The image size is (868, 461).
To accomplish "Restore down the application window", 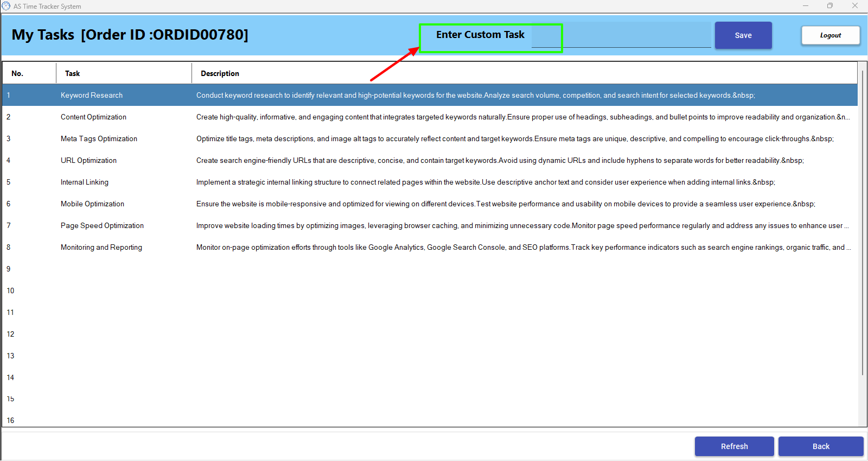I will pyautogui.click(x=830, y=6).
